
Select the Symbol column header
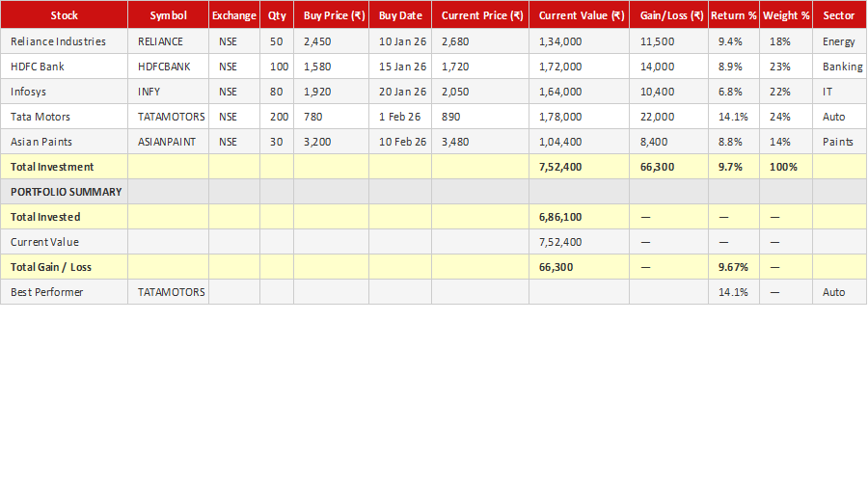tap(168, 14)
